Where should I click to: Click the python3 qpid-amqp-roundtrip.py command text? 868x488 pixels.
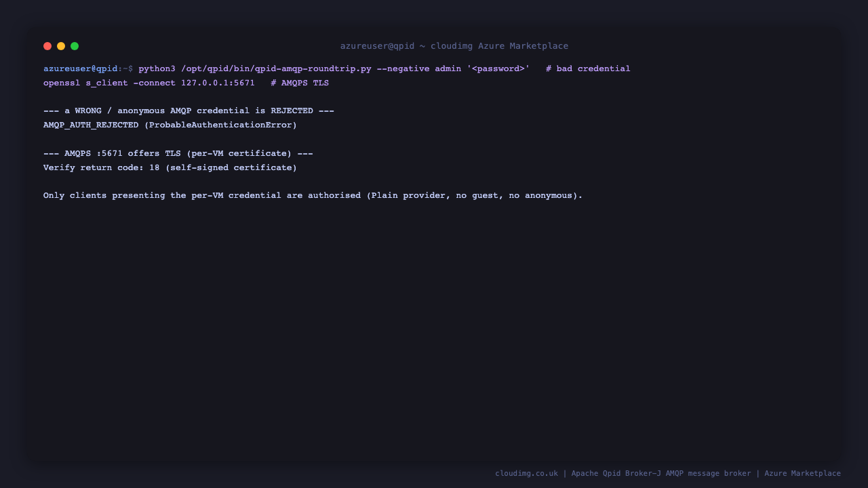coord(334,68)
